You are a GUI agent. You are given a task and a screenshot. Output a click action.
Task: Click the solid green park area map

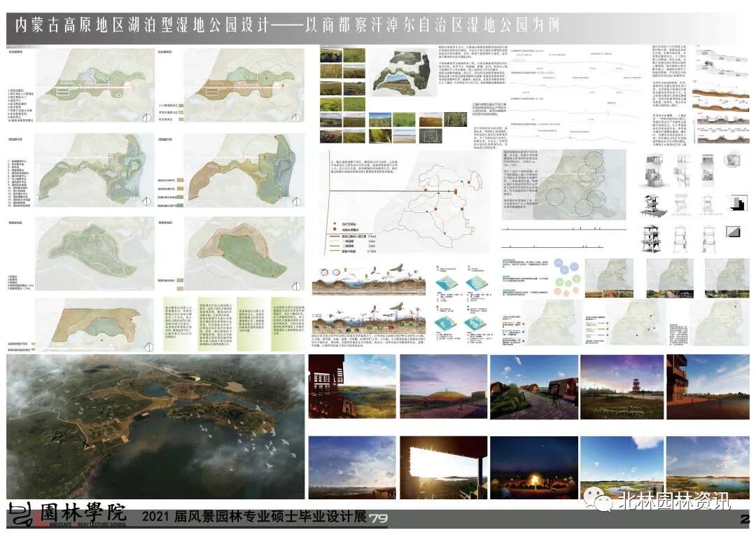[94, 253]
